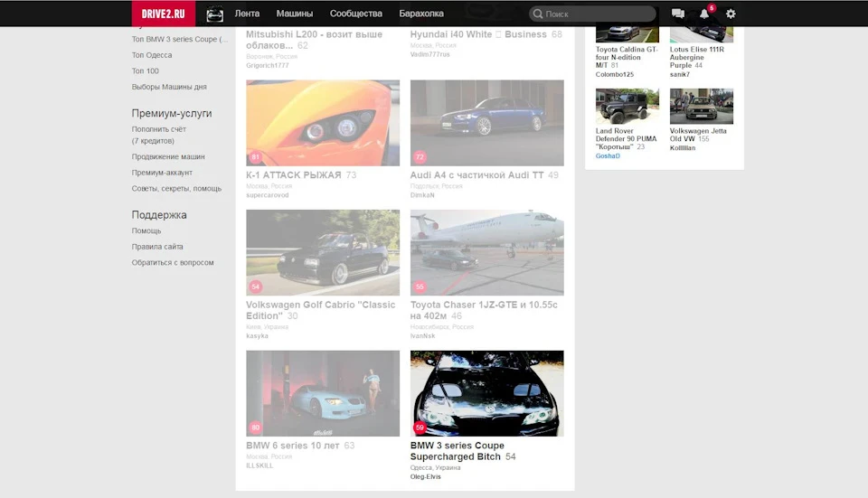Screen dimensions: 868x498
Task: Open Топ BMW 3 series Coupe link
Action: [x=180, y=39]
